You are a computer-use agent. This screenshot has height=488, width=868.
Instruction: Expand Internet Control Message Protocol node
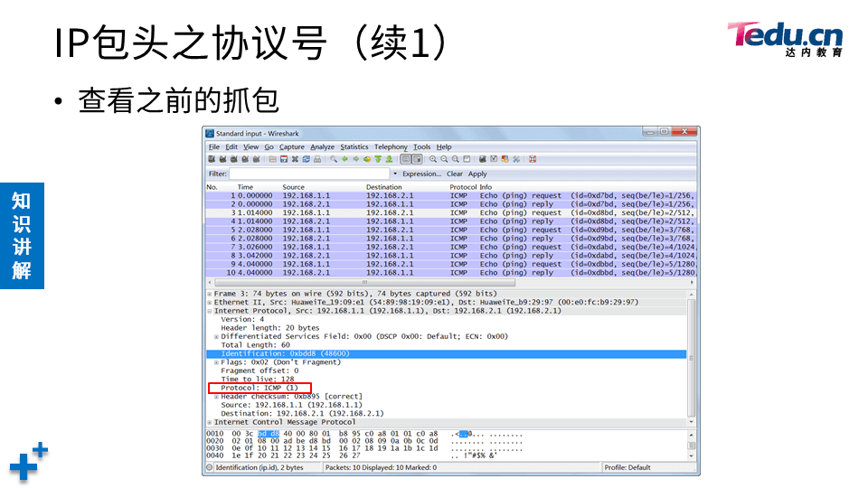click(x=210, y=422)
